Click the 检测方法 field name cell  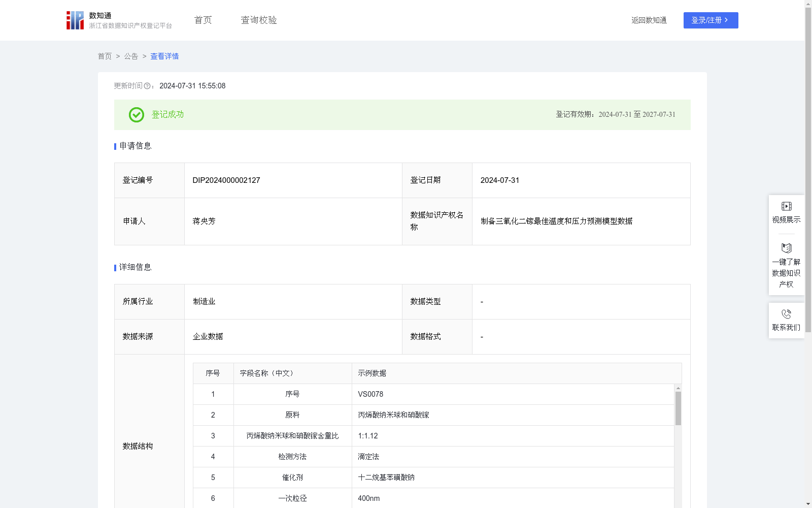point(292,457)
